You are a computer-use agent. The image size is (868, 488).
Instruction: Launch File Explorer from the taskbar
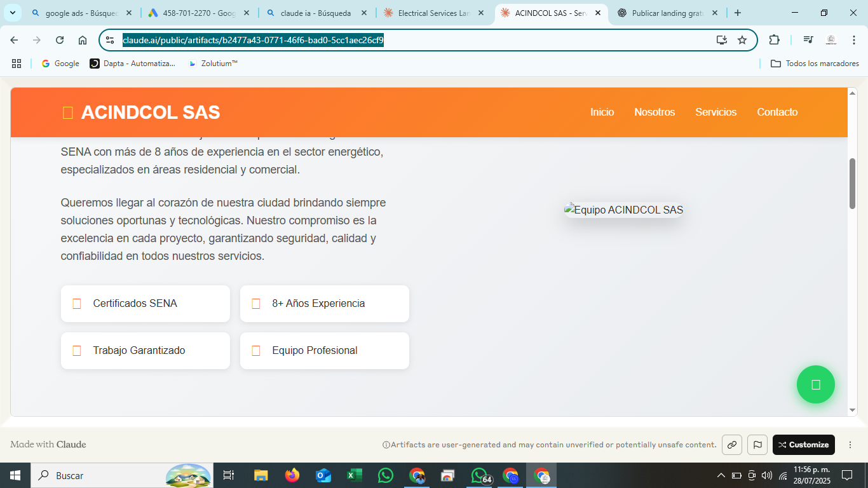point(261,475)
